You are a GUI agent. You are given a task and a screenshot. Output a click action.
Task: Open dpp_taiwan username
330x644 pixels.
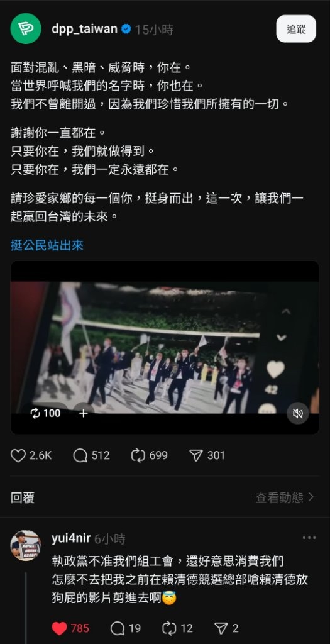pyautogui.click(x=84, y=29)
